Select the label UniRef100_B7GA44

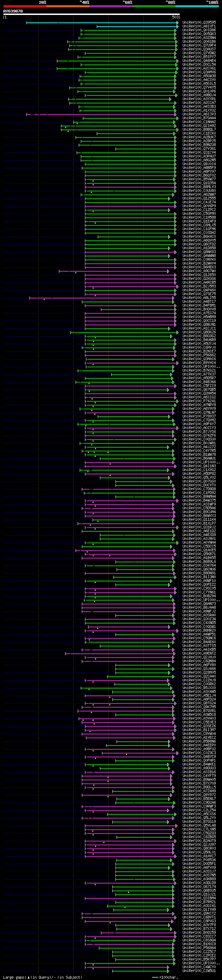199,118
